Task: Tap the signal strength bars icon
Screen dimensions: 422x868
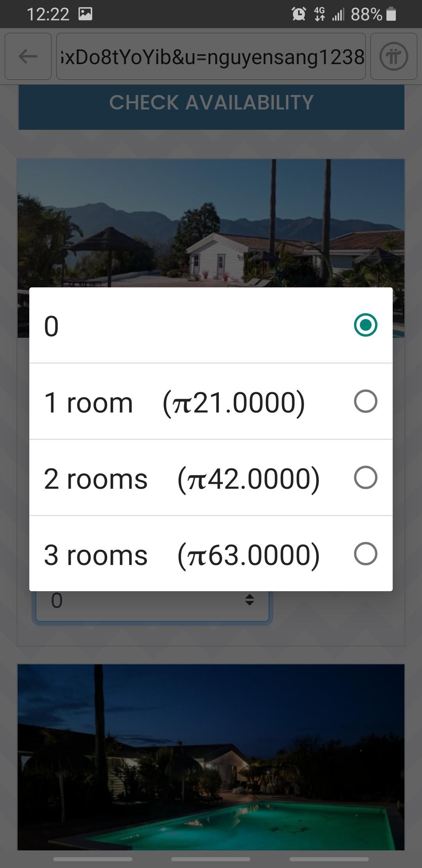Action: pos(338,14)
